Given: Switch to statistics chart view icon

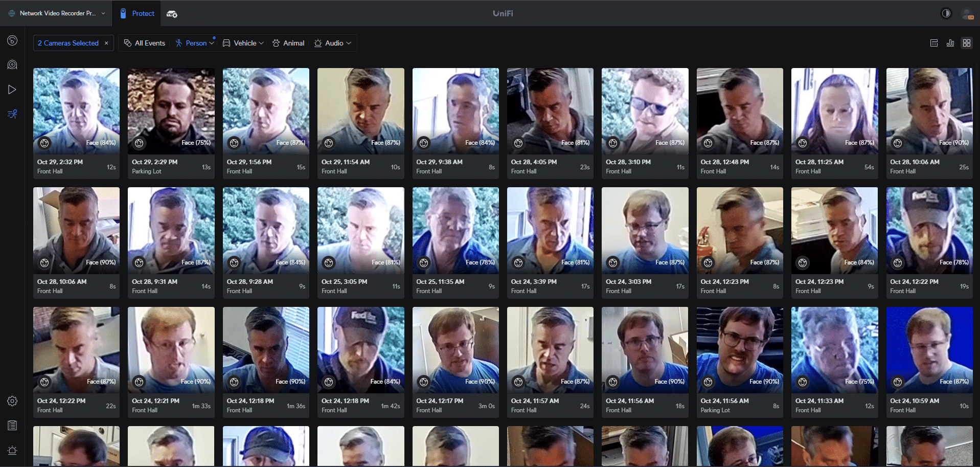Looking at the screenshot, I should (950, 43).
